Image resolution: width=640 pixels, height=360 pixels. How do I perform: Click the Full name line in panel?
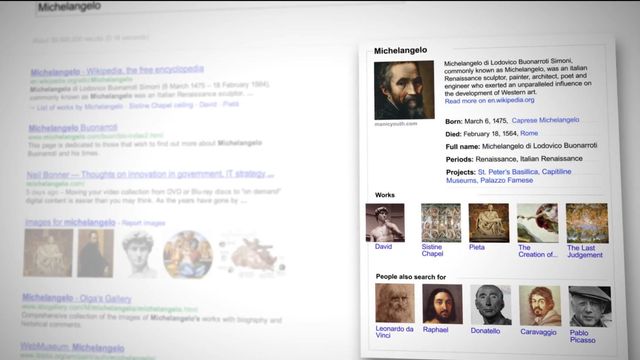521,146
